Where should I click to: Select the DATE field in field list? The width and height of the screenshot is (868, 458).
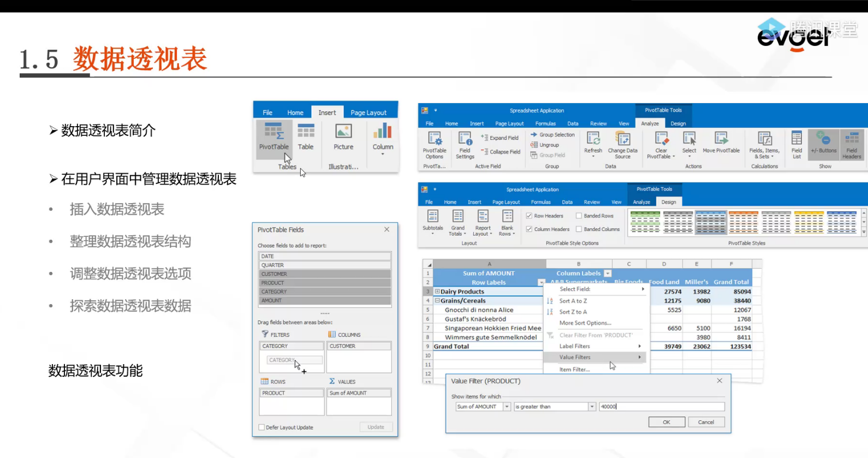(x=325, y=256)
